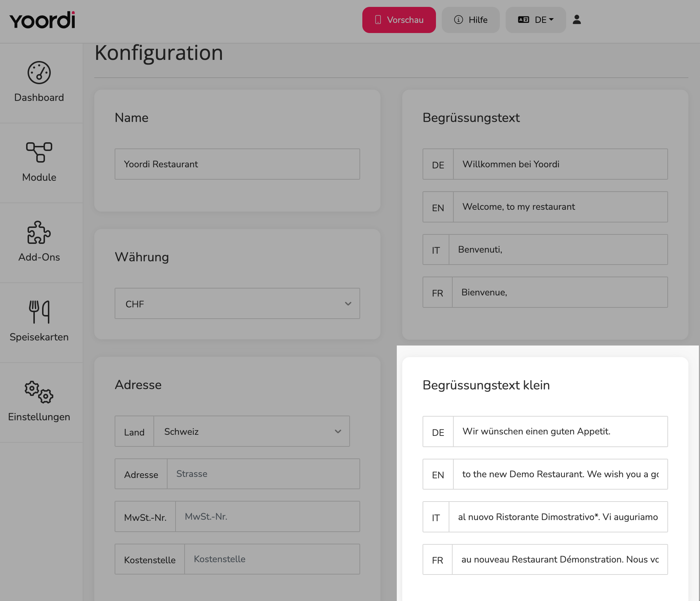The image size is (700, 601).
Task: Open Speisekarten fork and knife icon
Action: click(39, 312)
